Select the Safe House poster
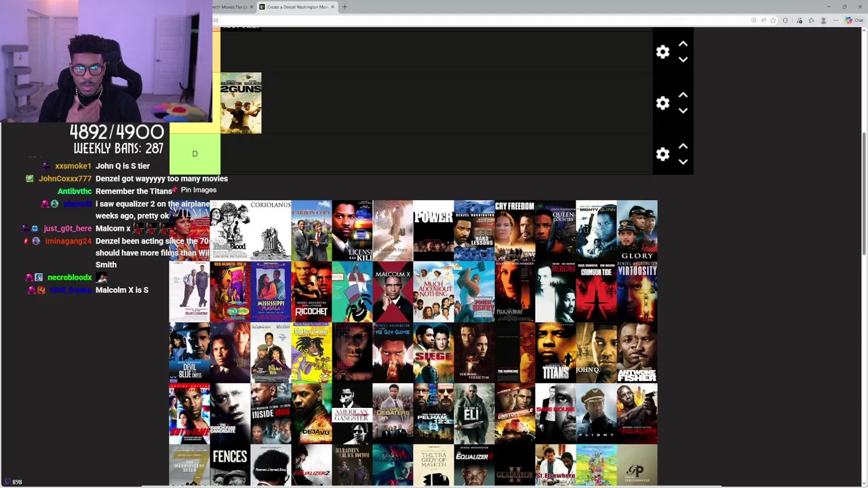Screen dimensions: 868x488 click(x=555, y=413)
